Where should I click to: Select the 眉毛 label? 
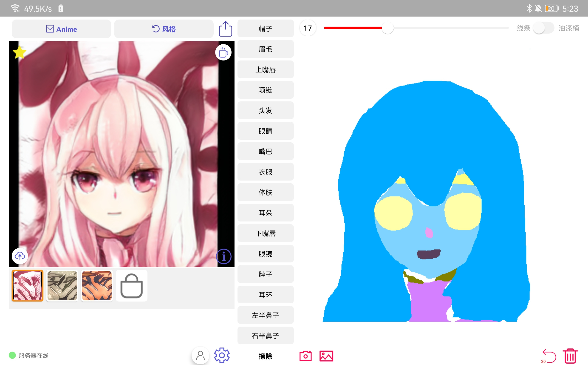[265, 49]
